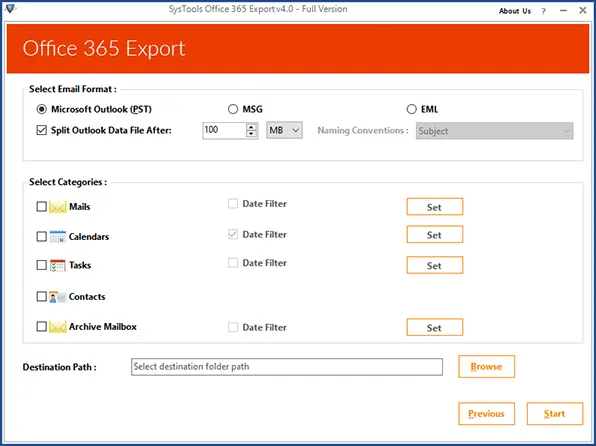
Task: Open help via the question mark icon
Action: [544, 11]
